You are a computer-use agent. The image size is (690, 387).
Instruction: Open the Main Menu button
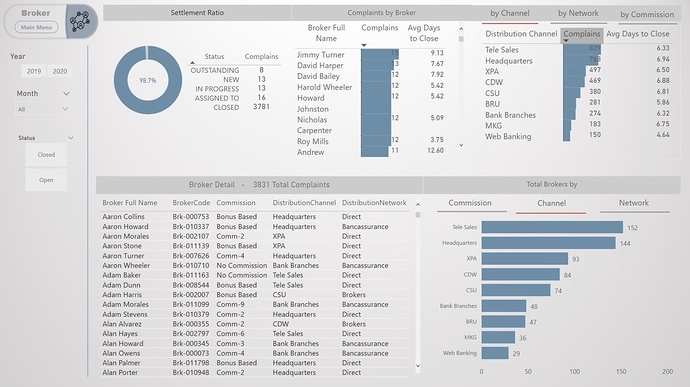(x=37, y=27)
